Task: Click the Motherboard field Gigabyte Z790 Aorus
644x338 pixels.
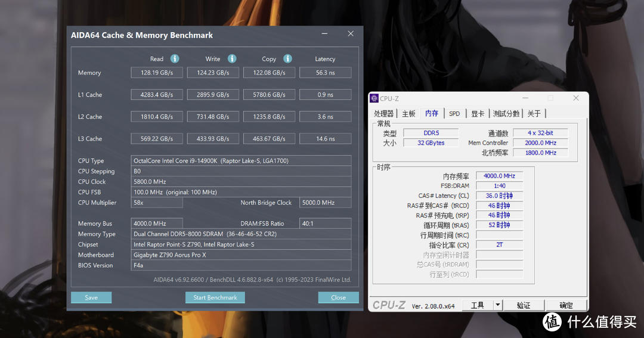Action: click(x=241, y=255)
